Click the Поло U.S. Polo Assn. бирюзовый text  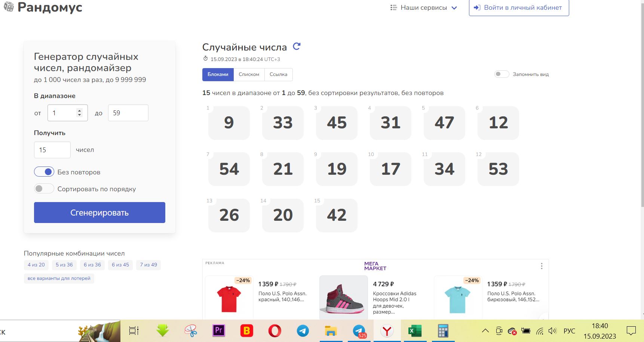(x=513, y=296)
